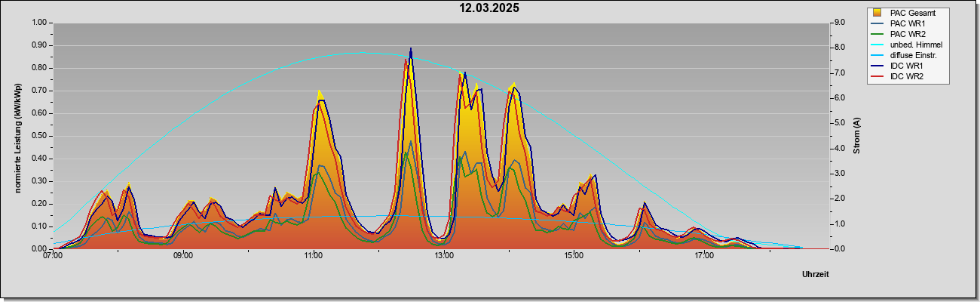Click the 11:00 time axis label

pos(314,256)
